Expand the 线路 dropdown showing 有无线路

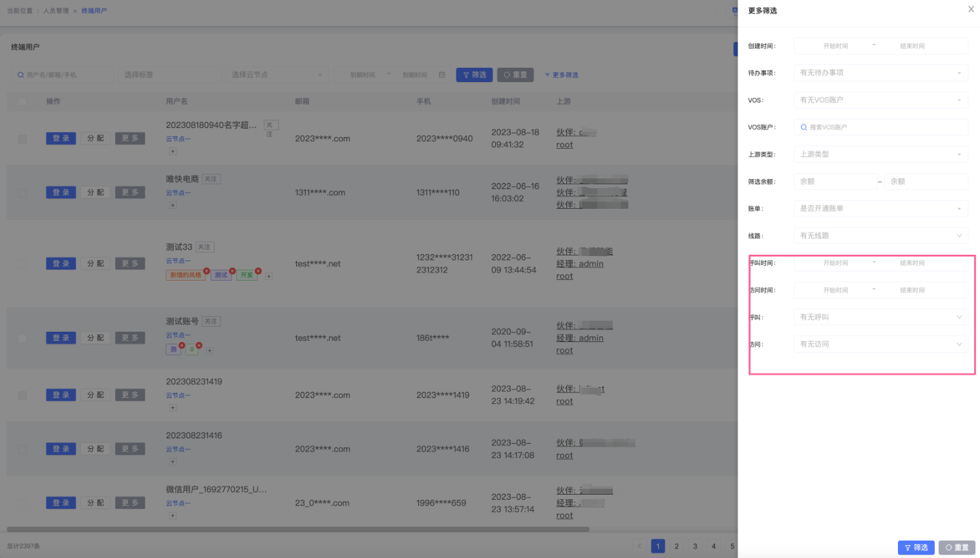(x=880, y=236)
